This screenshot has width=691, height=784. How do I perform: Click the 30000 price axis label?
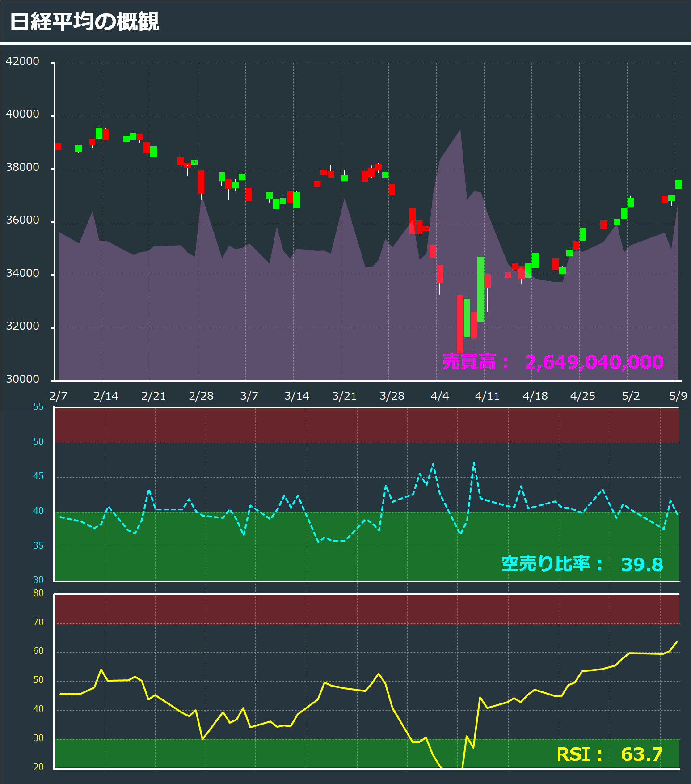click(22, 379)
